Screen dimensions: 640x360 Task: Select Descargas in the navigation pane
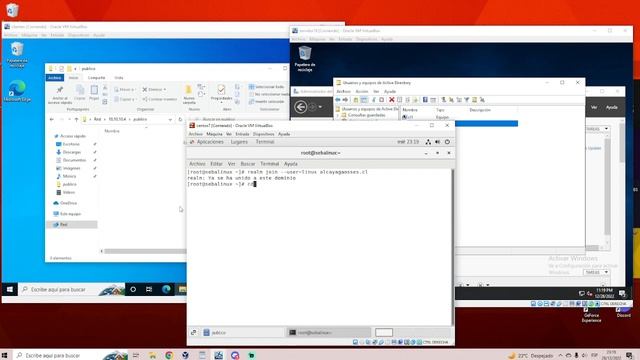(x=68, y=152)
